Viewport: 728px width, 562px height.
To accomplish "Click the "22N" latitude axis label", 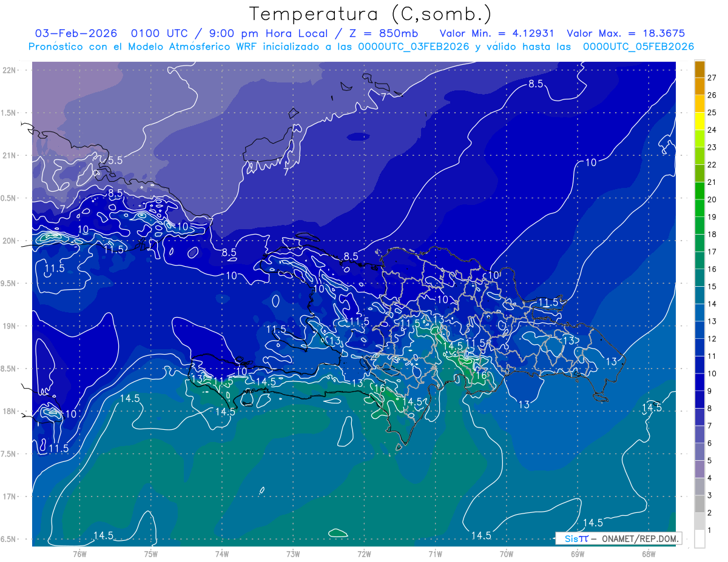I will coord(9,70).
